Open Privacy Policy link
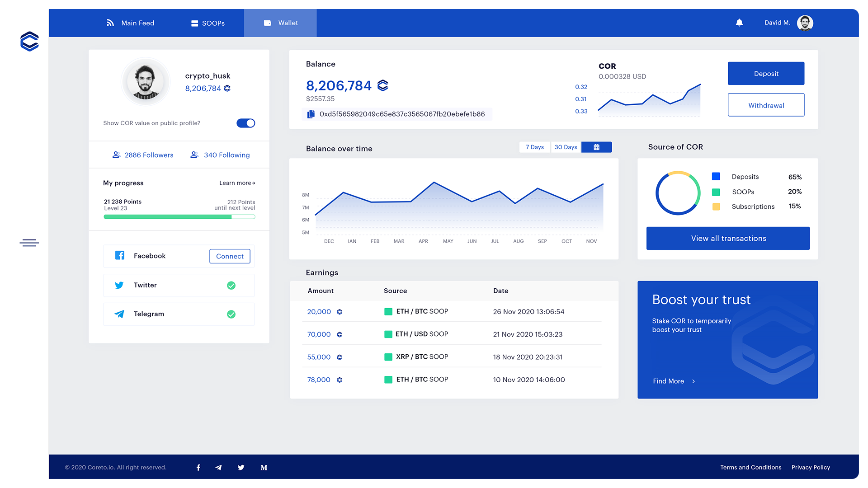 tap(811, 467)
